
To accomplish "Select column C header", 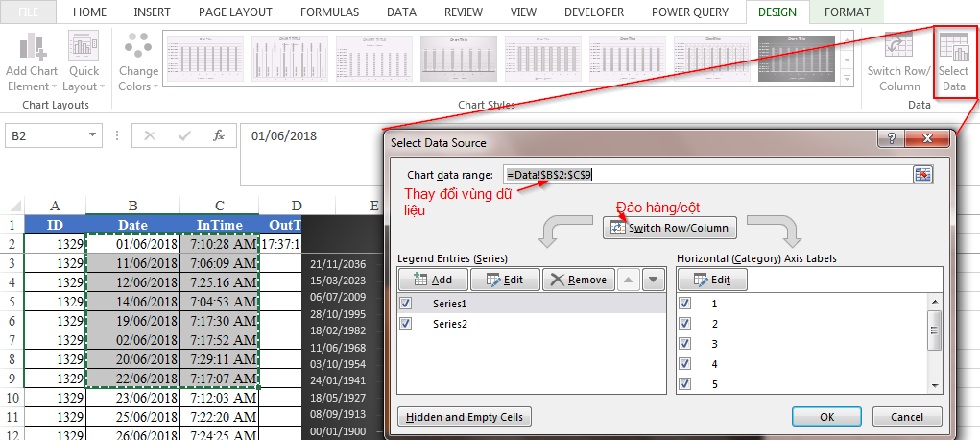I will [x=220, y=206].
